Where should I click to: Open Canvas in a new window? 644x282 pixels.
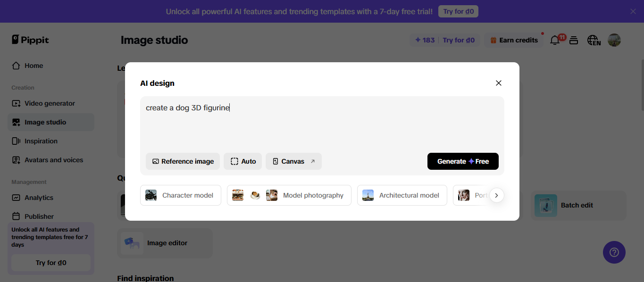click(x=293, y=161)
